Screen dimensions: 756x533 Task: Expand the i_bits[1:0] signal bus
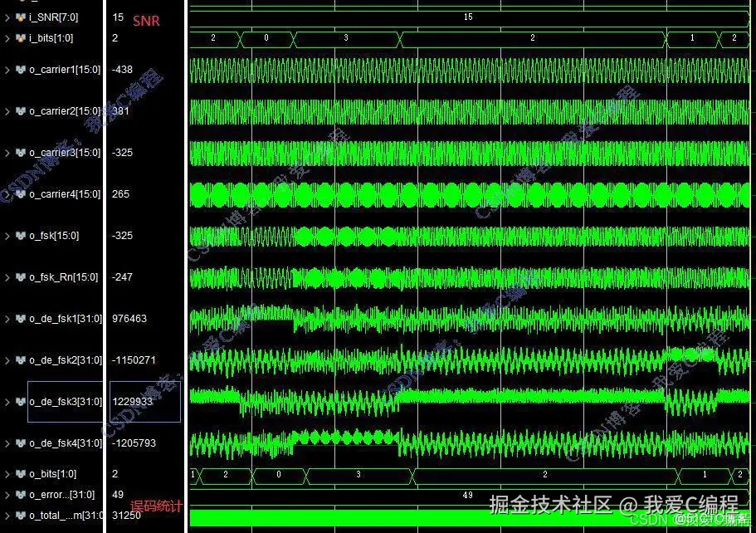point(7,38)
